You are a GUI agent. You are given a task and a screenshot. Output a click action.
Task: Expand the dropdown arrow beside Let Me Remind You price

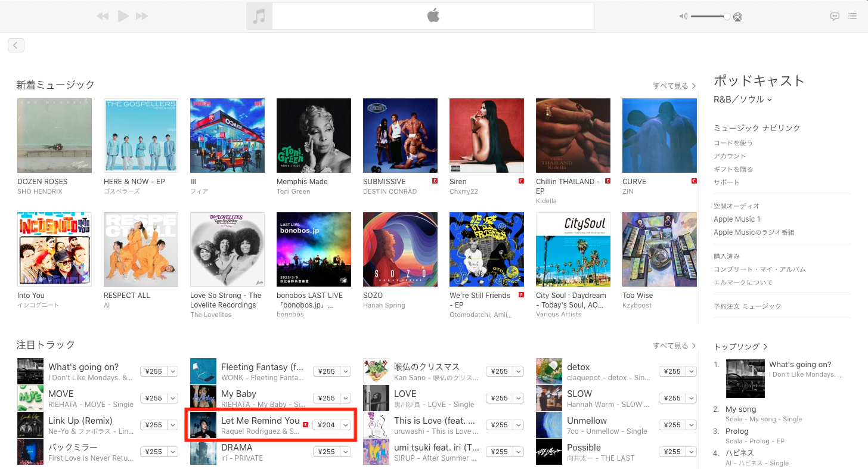pyautogui.click(x=346, y=425)
